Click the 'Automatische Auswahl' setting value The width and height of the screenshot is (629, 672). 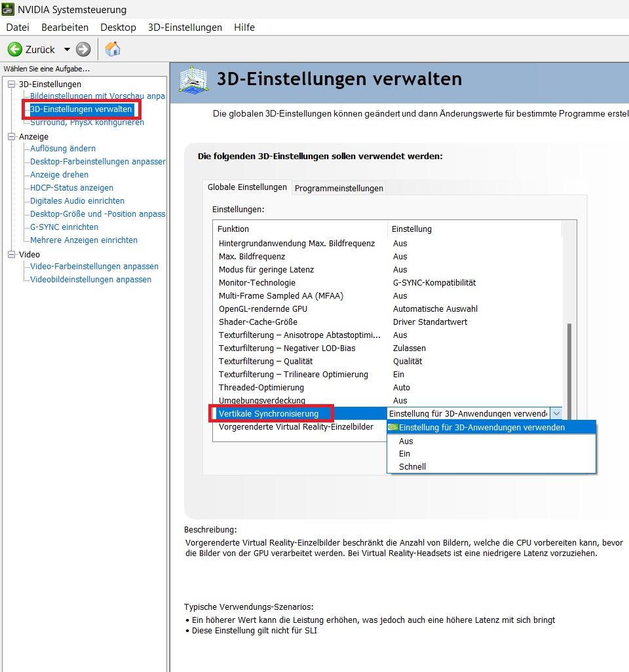coord(435,309)
